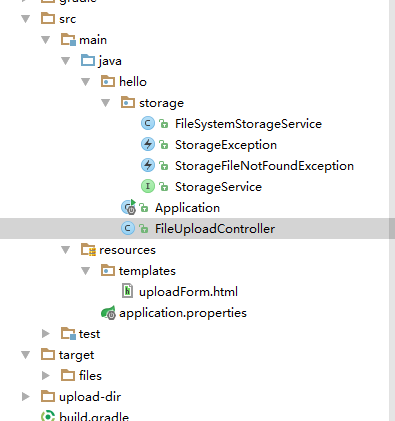Click the templates folder icon

(108, 270)
